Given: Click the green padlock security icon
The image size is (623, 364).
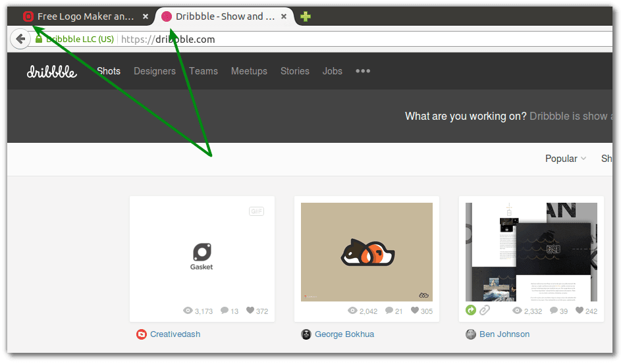Looking at the screenshot, I should tap(39, 39).
